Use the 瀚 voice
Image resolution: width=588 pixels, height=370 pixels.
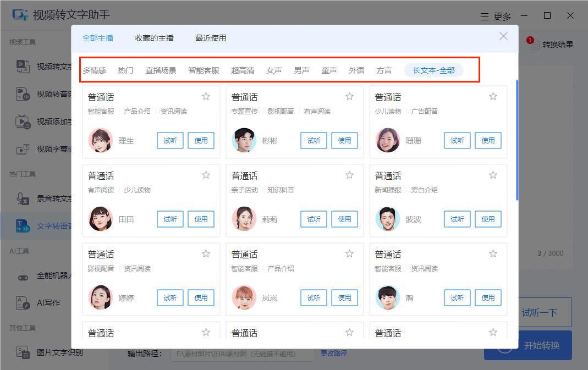tap(488, 297)
